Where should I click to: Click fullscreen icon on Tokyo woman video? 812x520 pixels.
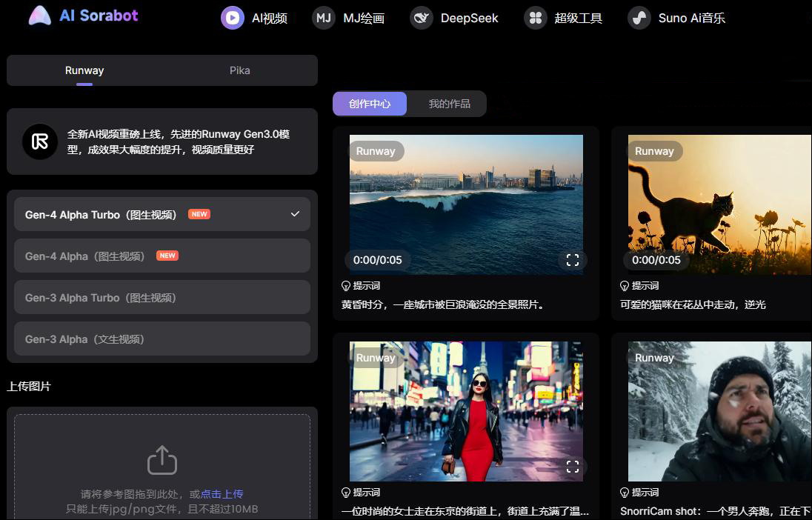click(x=572, y=467)
